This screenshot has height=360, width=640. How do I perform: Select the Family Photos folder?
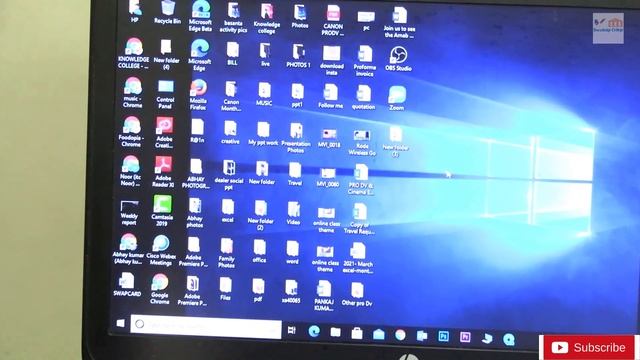point(227,253)
